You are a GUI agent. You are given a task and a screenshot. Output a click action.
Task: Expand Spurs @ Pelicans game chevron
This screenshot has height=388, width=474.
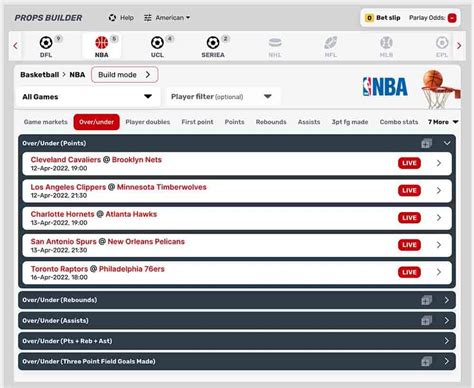(x=439, y=245)
